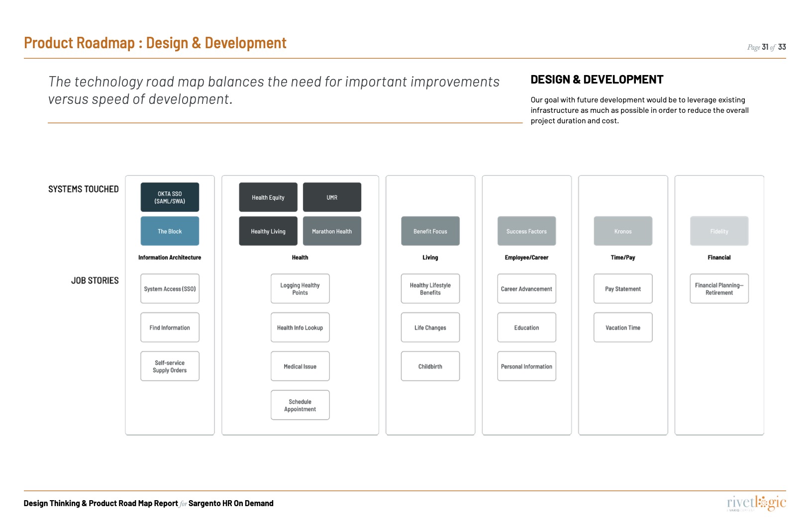Click the paragraph about leveraging existing infrastructure

640,110
